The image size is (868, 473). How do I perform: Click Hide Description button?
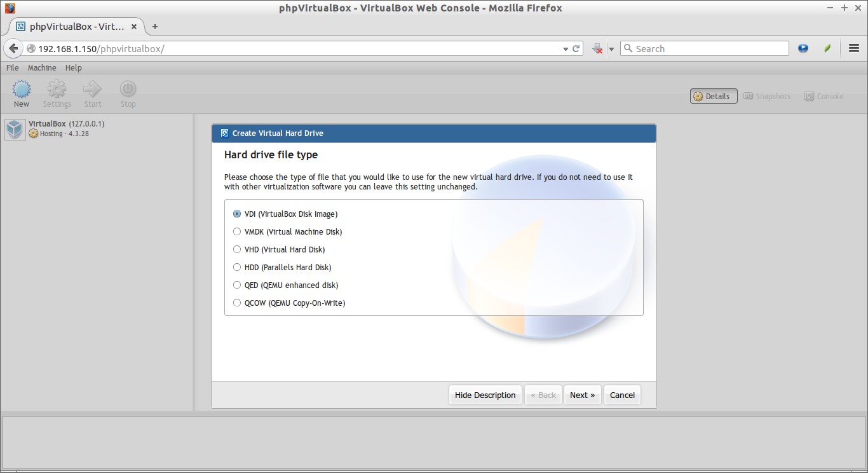[485, 395]
